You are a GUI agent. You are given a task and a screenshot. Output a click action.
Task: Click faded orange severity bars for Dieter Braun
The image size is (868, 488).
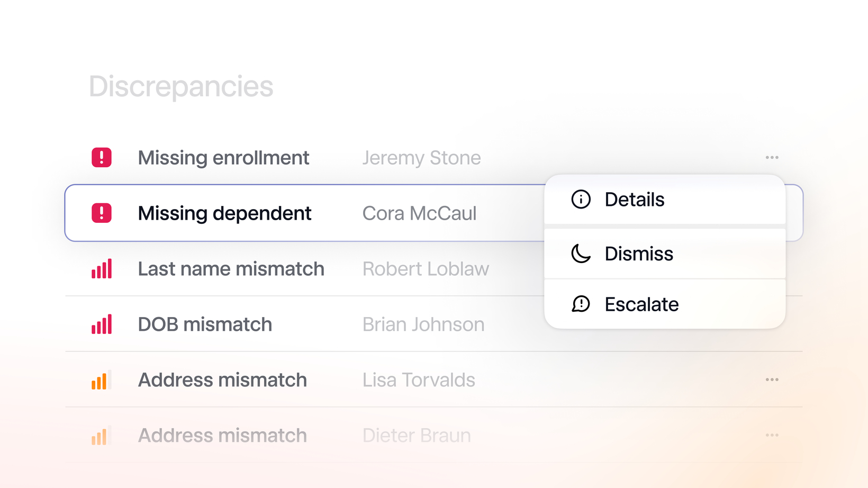click(101, 435)
